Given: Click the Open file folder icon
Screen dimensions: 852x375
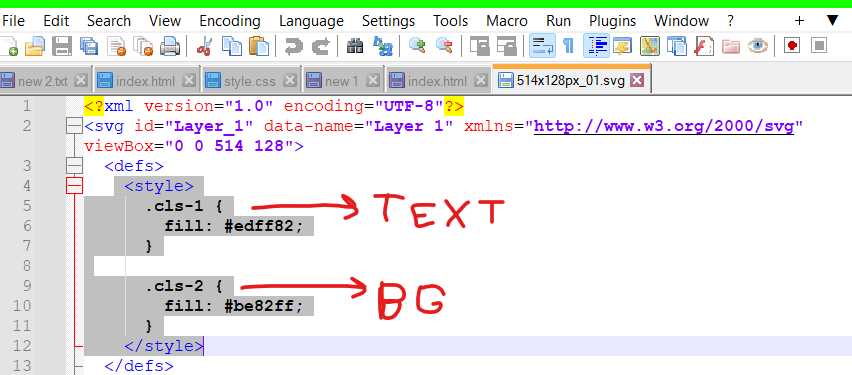Looking at the screenshot, I should [35, 46].
